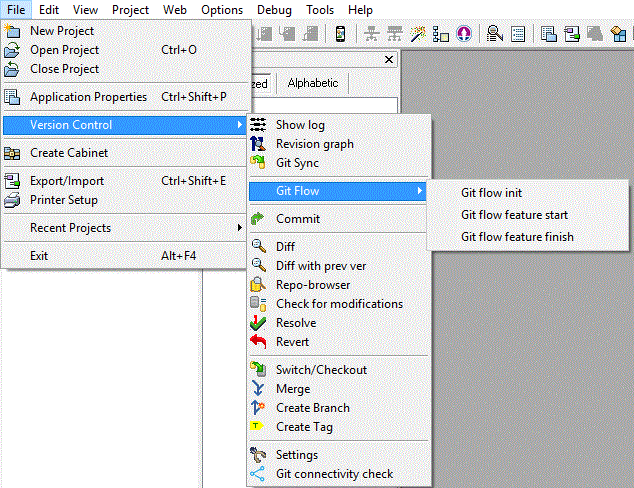This screenshot has height=488, width=634.
Task: Choose Recent Projects from the File menu
Action: [125, 228]
